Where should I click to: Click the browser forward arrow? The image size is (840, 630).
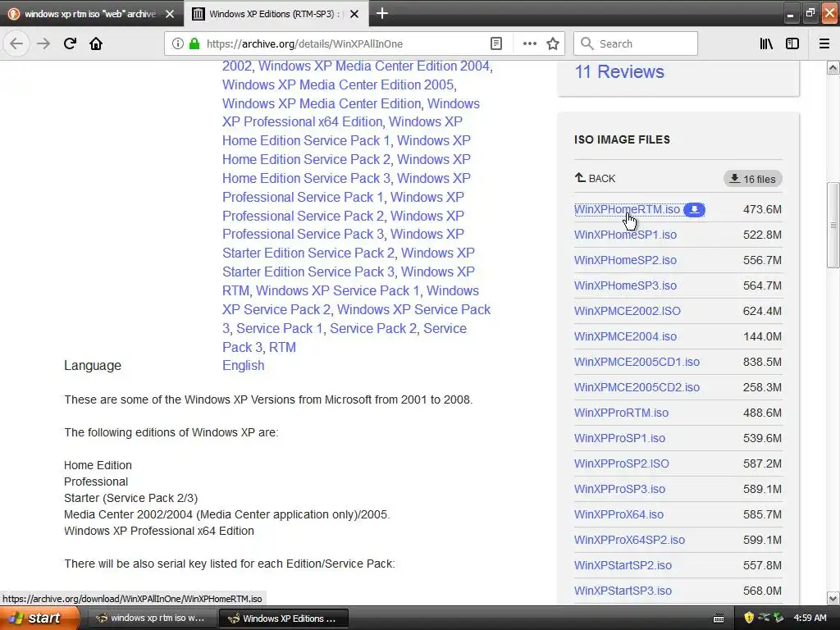43,43
